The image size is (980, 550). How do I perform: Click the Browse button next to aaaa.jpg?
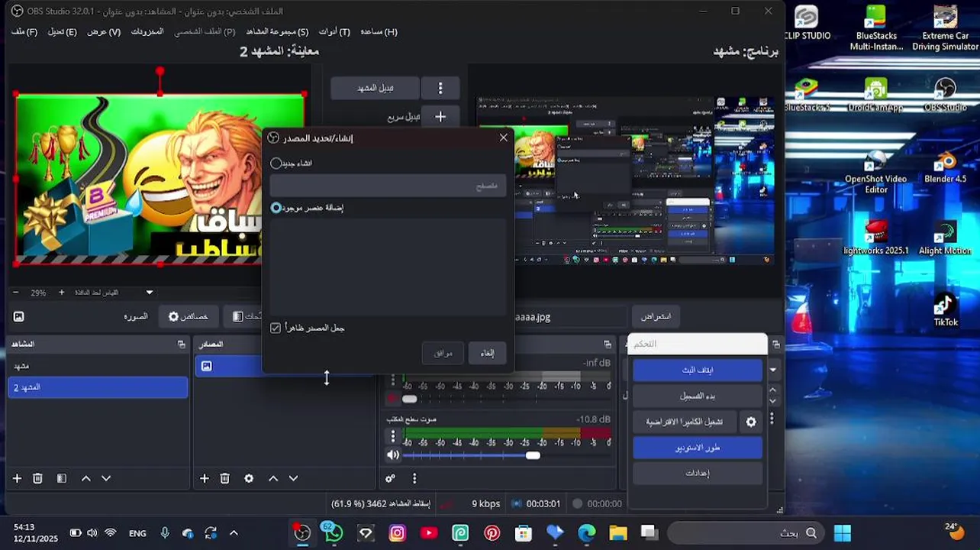[x=656, y=316]
